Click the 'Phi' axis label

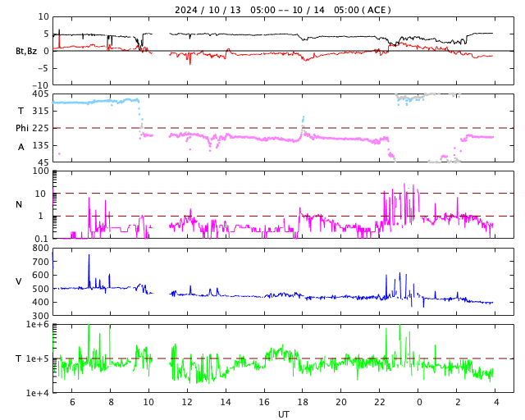[22, 128]
